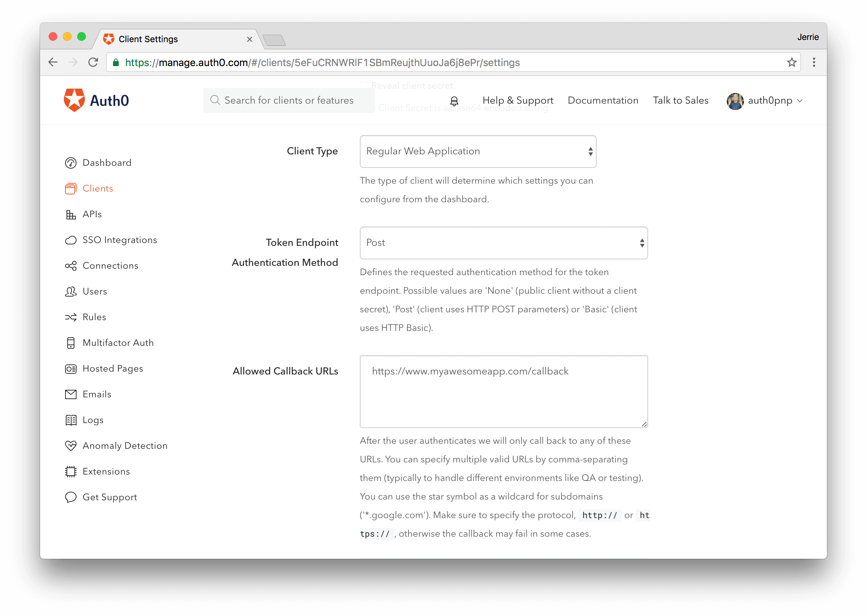The image size is (867, 616).
Task: Click inside the Allowed Callback URLs field
Action: click(503, 392)
